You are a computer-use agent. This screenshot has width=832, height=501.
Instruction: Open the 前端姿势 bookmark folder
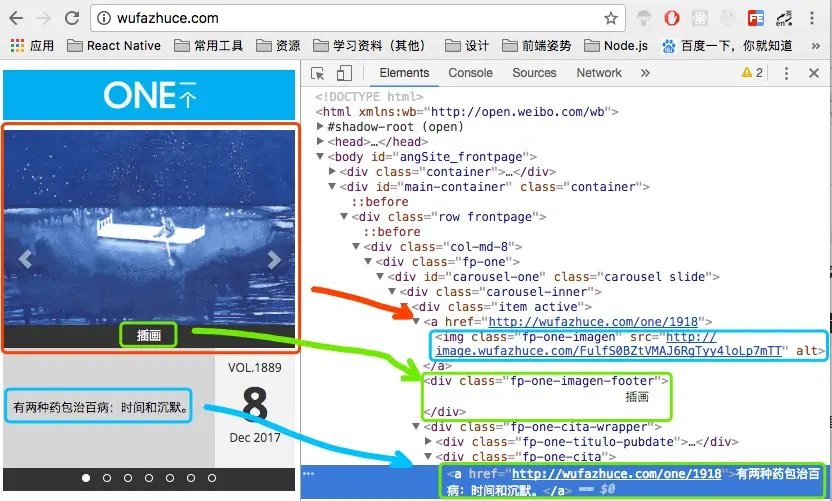[x=536, y=46]
